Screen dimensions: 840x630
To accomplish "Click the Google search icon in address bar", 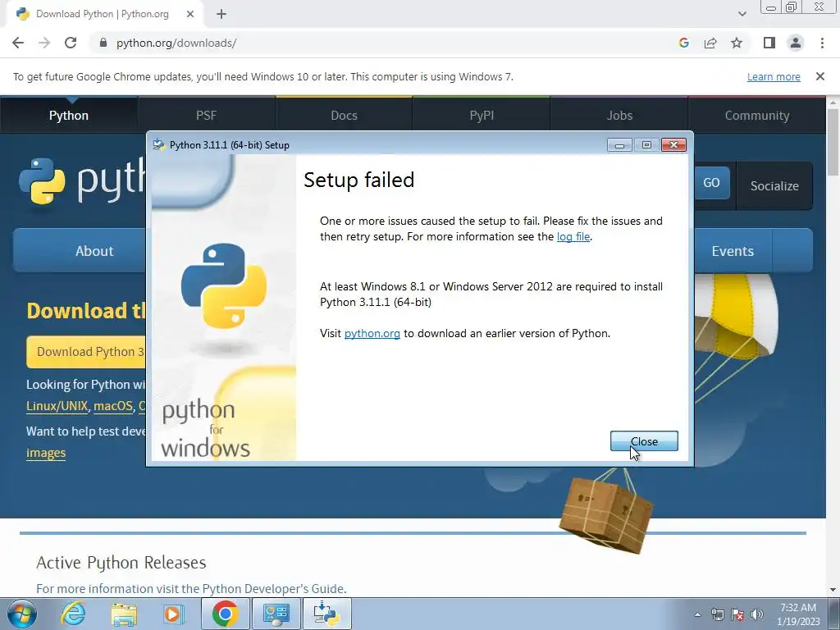I will coord(683,43).
